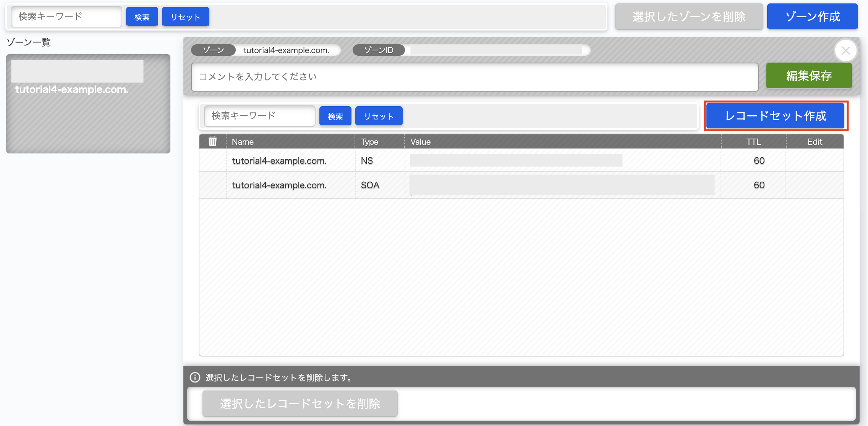Focus the zone search keyword field
The image size is (868, 426).
66,16
